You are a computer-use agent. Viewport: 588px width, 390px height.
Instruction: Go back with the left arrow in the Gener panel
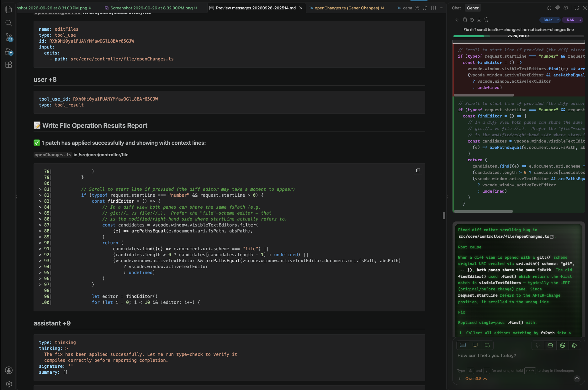point(457,20)
